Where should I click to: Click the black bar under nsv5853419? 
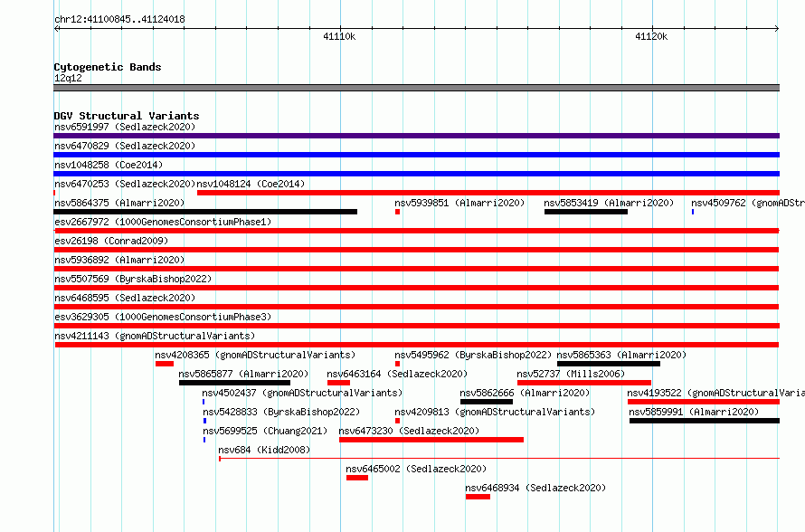click(586, 212)
